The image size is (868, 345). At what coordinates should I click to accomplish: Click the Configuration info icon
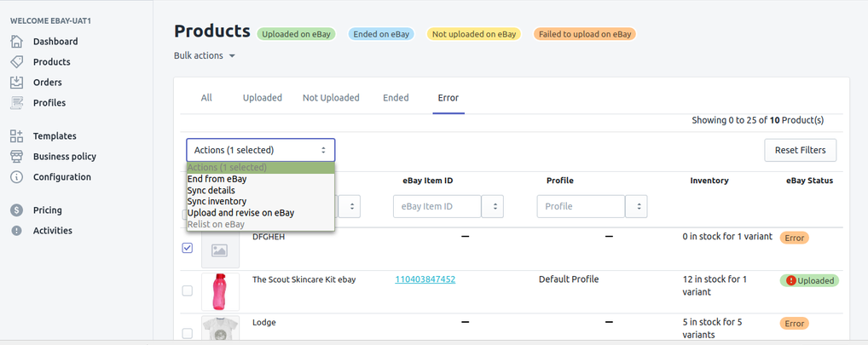click(16, 177)
